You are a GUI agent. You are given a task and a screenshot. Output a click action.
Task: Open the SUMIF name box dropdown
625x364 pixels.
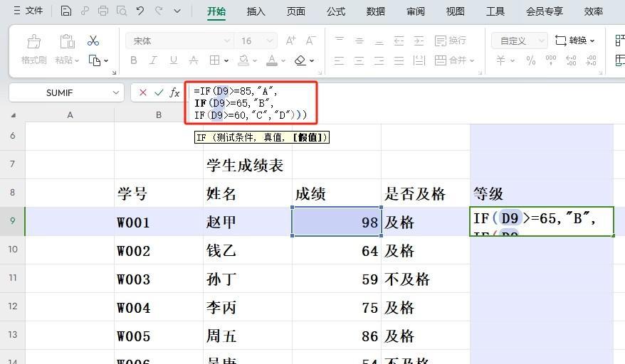coord(115,92)
